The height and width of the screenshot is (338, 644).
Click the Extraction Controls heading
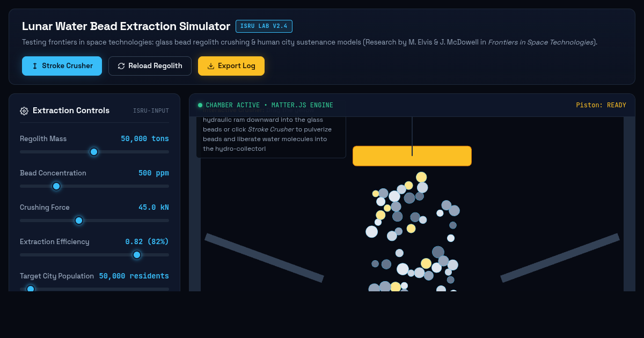pyautogui.click(x=71, y=111)
